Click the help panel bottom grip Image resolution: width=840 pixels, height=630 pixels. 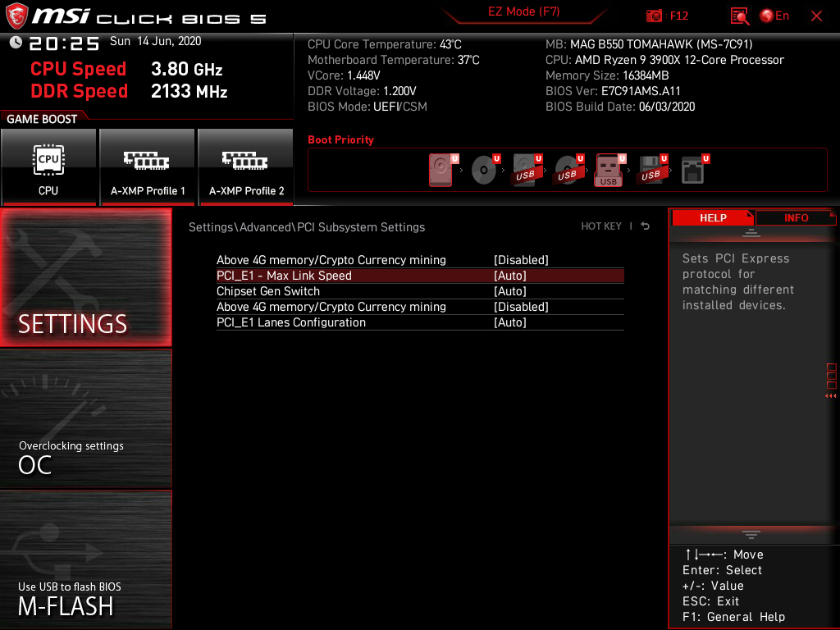pos(751,535)
